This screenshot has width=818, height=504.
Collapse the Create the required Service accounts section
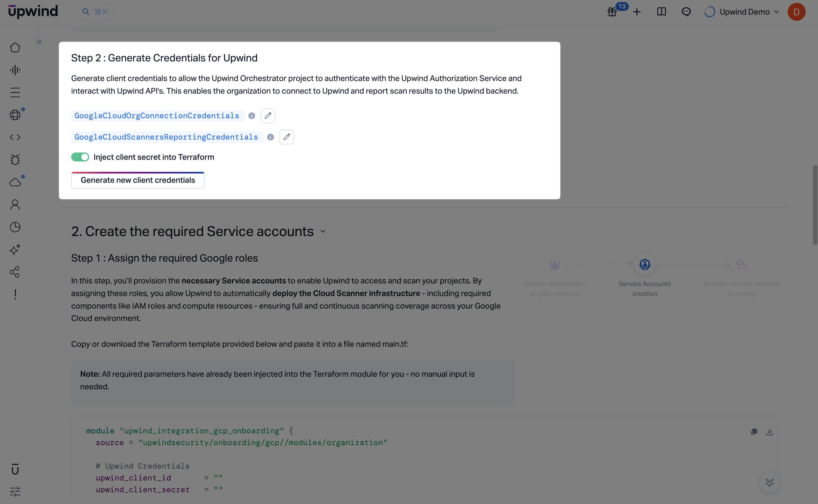pos(323,232)
